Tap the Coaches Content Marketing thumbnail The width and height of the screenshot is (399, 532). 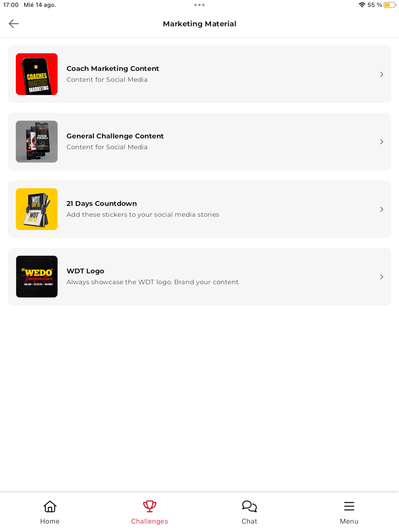point(37,74)
